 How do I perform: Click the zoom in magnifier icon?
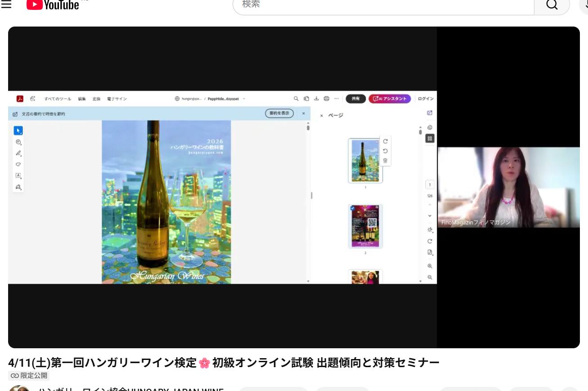click(x=430, y=266)
